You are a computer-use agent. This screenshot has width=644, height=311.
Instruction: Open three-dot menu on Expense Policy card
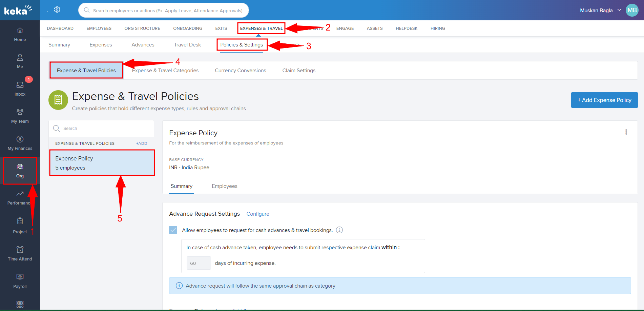[x=626, y=132]
